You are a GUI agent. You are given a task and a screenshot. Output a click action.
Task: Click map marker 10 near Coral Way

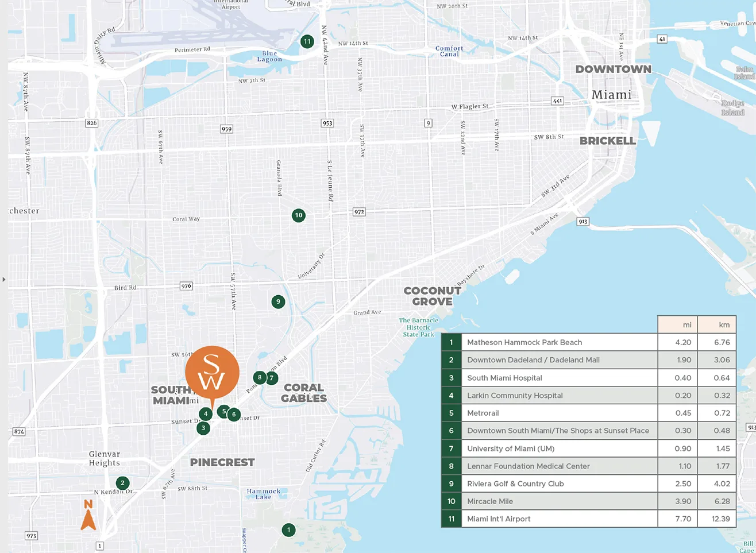tap(298, 215)
